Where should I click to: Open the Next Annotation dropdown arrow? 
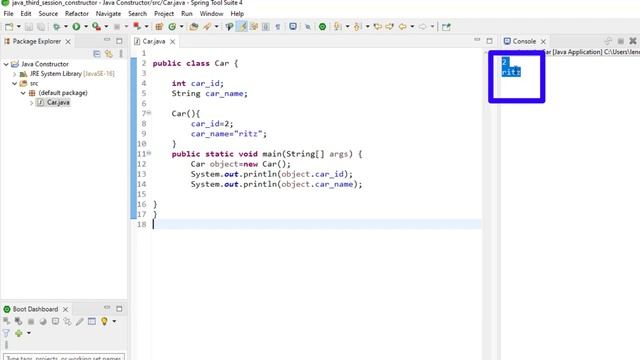coord(347,27)
